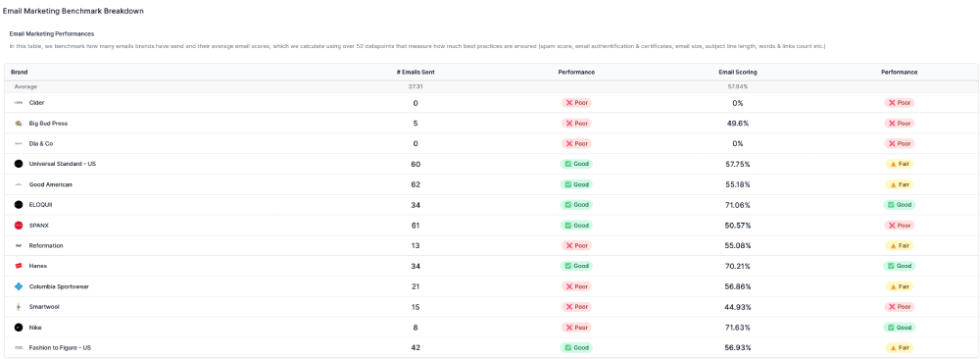This screenshot has height=359, width=980.
Task: Click the Nike black circle logo
Action: point(18,327)
